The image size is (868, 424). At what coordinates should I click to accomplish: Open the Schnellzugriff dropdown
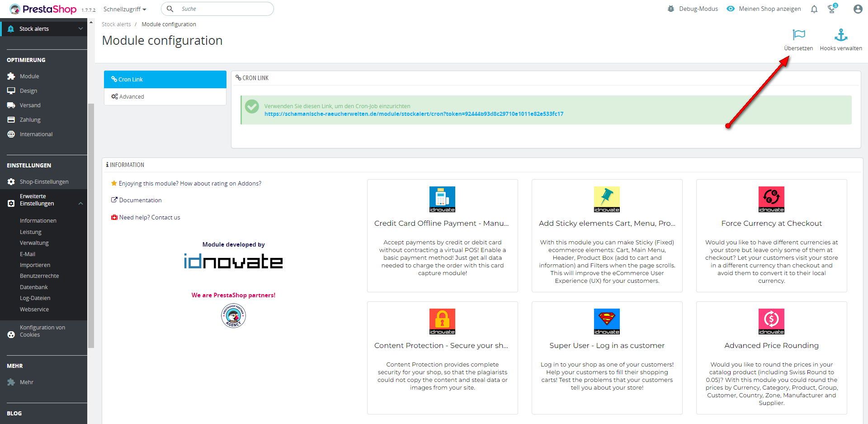coord(125,9)
